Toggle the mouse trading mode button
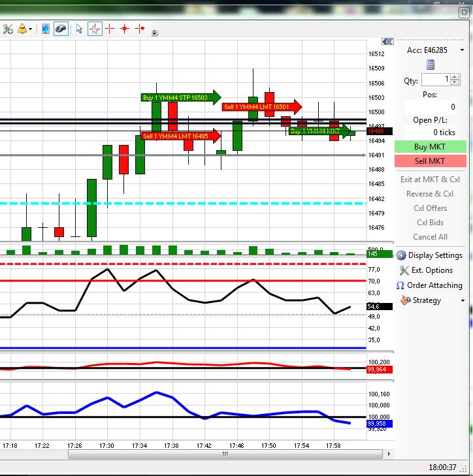This screenshot has height=476, width=473. coord(61,29)
